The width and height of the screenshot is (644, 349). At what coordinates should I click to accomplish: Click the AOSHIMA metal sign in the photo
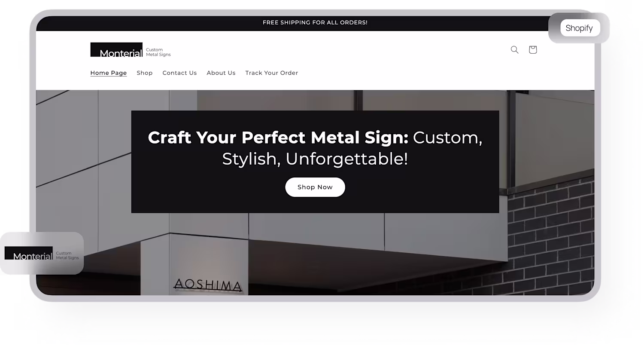(208, 285)
